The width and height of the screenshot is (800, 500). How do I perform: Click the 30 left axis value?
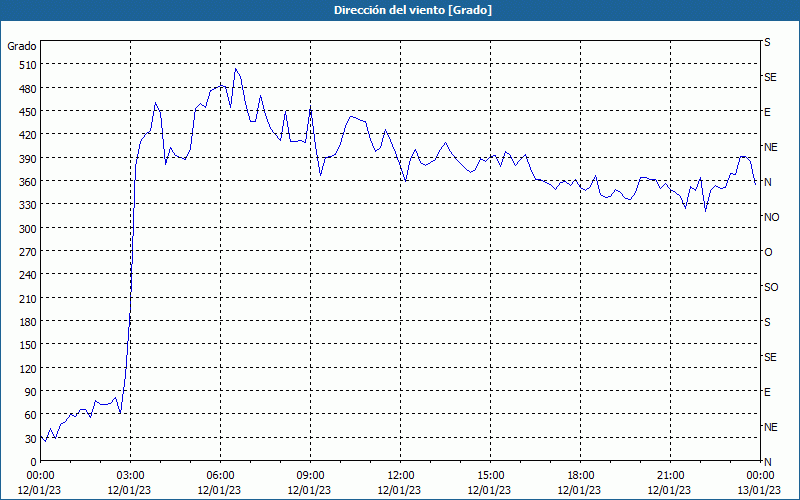tap(31, 438)
